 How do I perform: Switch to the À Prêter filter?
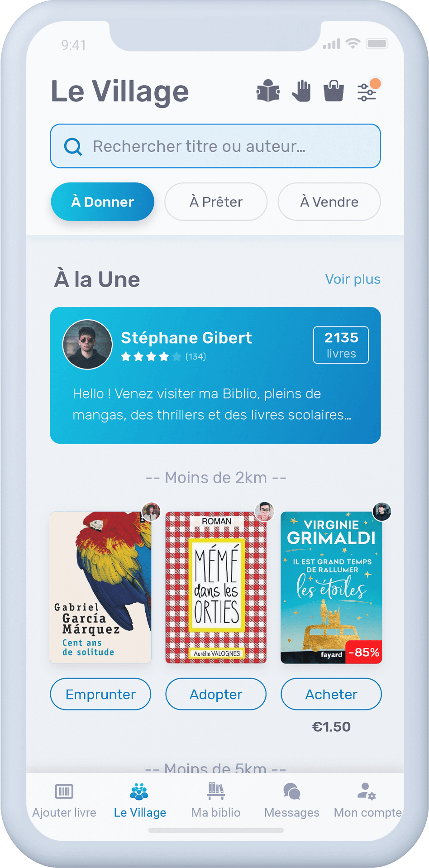pyautogui.click(x=216, y=202)
